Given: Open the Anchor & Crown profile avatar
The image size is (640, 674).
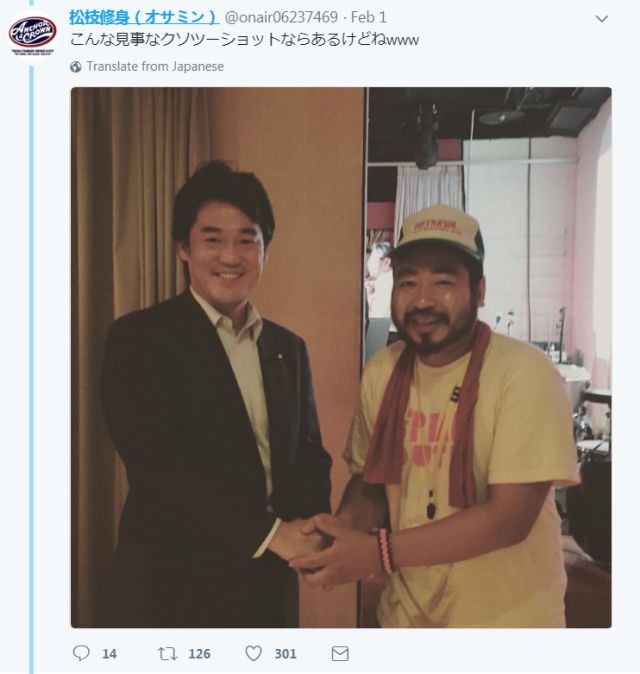Looking at the screenshot, I should (x=32, y=34).
